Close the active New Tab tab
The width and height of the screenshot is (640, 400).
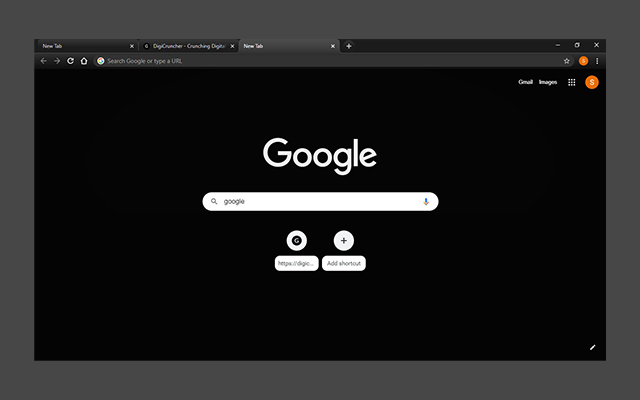point(333,46)
